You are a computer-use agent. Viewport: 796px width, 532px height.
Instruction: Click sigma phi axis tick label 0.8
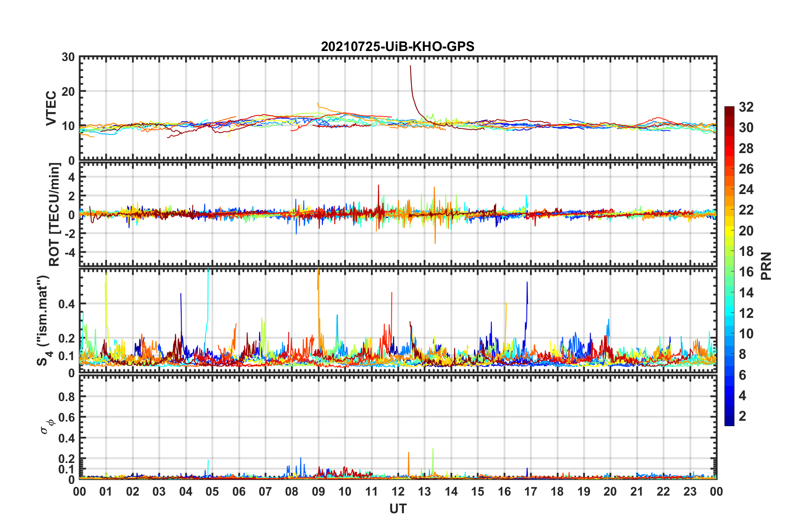point(67,396)
